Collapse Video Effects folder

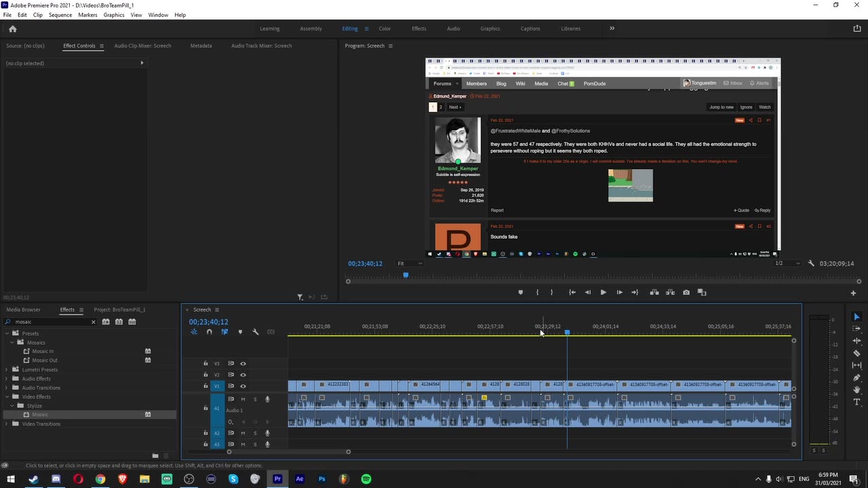[x=7, y=396]
